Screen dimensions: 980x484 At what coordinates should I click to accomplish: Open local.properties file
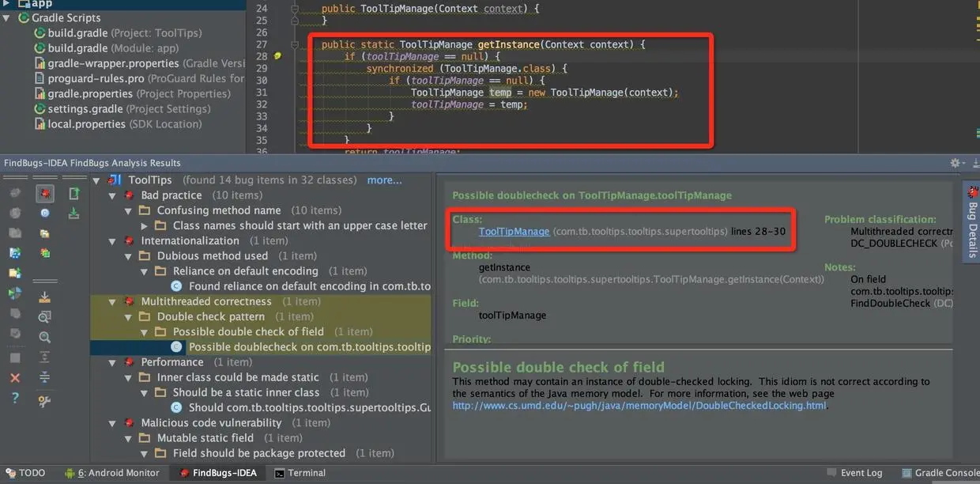pyautogui.click(x=119, y=124)
